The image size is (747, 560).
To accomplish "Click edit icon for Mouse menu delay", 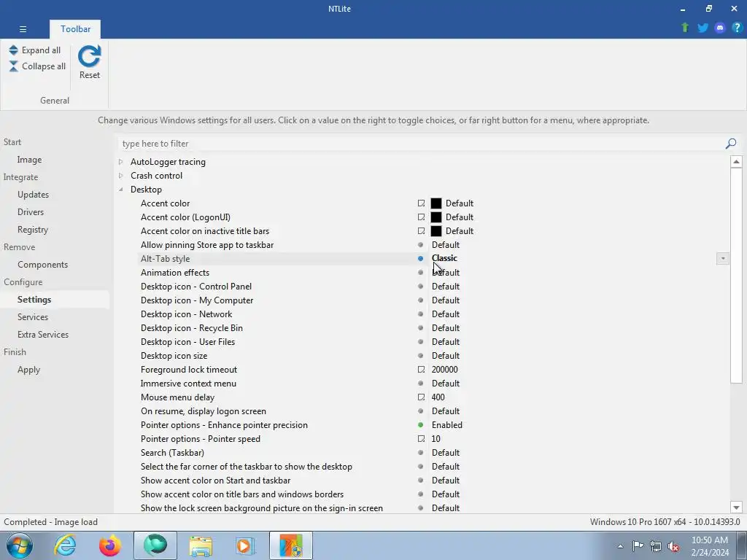I will 421,397.
